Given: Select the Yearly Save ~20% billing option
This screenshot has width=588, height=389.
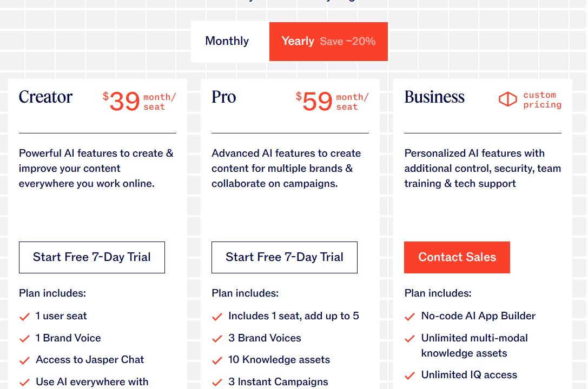Looking at the screenshot, I should (x=328, y=41).
